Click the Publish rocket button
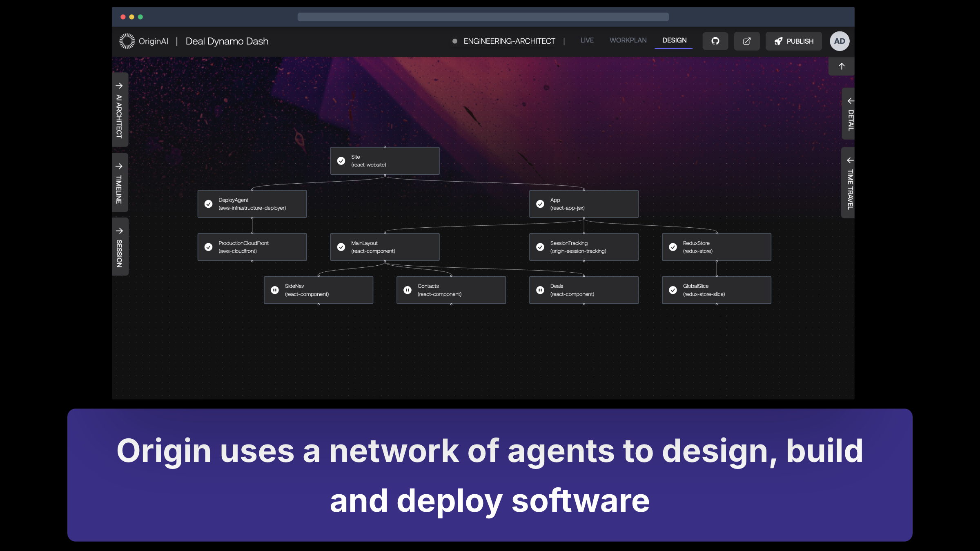This screenshot has height=551, width=980. click(793, 41)
